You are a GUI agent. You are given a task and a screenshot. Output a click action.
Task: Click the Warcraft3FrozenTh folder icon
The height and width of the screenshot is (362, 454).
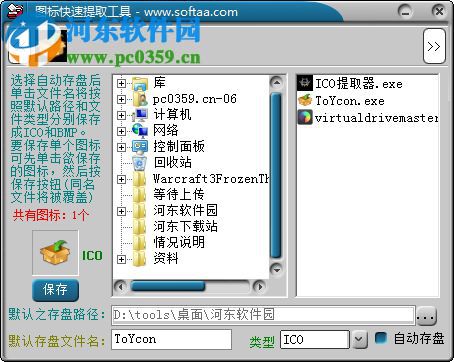tap(139, 179)
